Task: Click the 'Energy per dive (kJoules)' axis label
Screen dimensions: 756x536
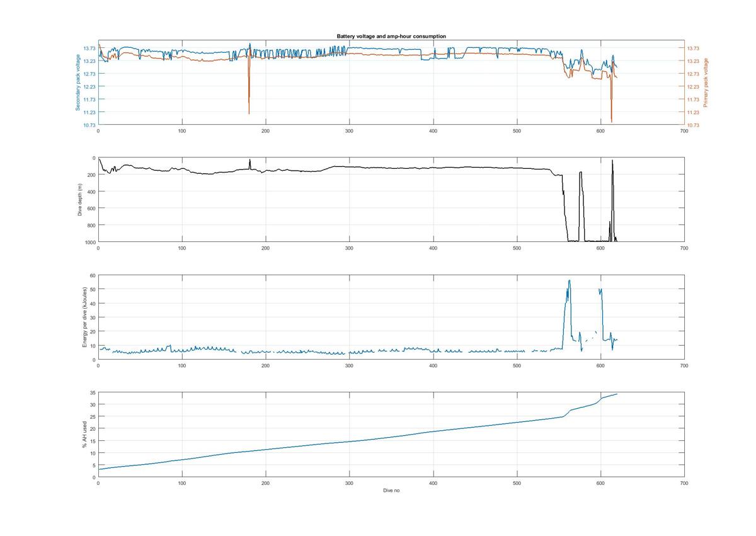Action: coord(84,317)
